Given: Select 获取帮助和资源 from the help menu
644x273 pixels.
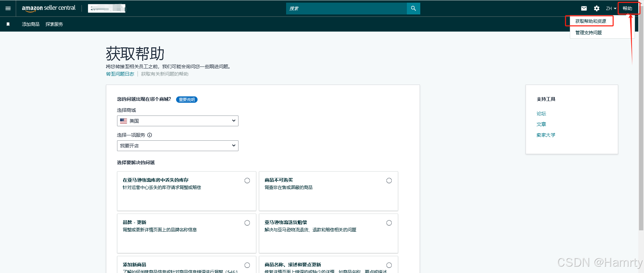Looking at the screenshot, I should click(591, 21).
